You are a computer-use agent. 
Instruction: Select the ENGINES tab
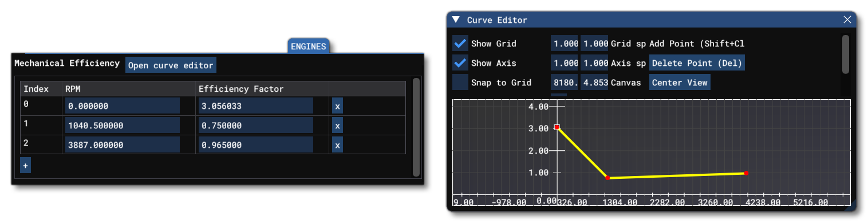tap(308, 46)
